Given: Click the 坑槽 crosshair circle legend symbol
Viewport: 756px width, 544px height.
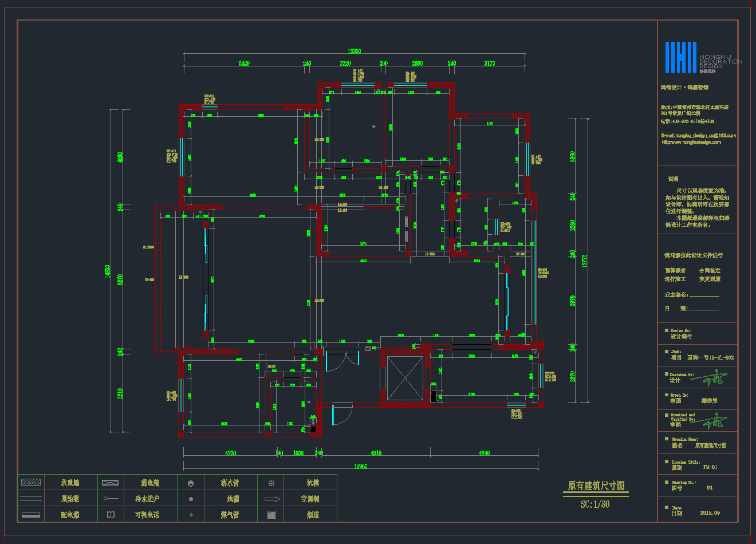Looking at the screenshot, I should click(271, 483).
